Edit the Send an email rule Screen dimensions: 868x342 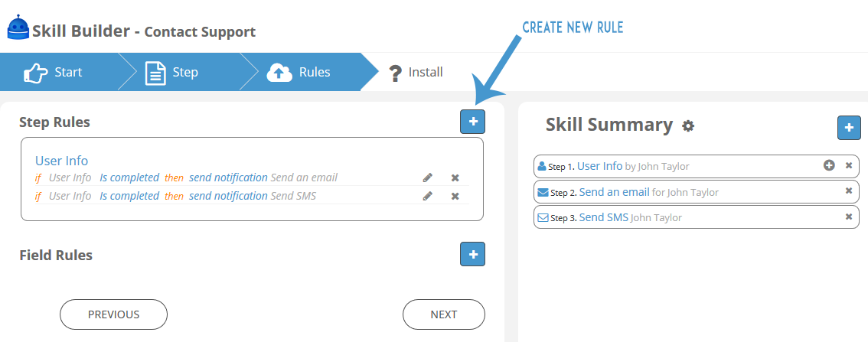coord(427,178)
